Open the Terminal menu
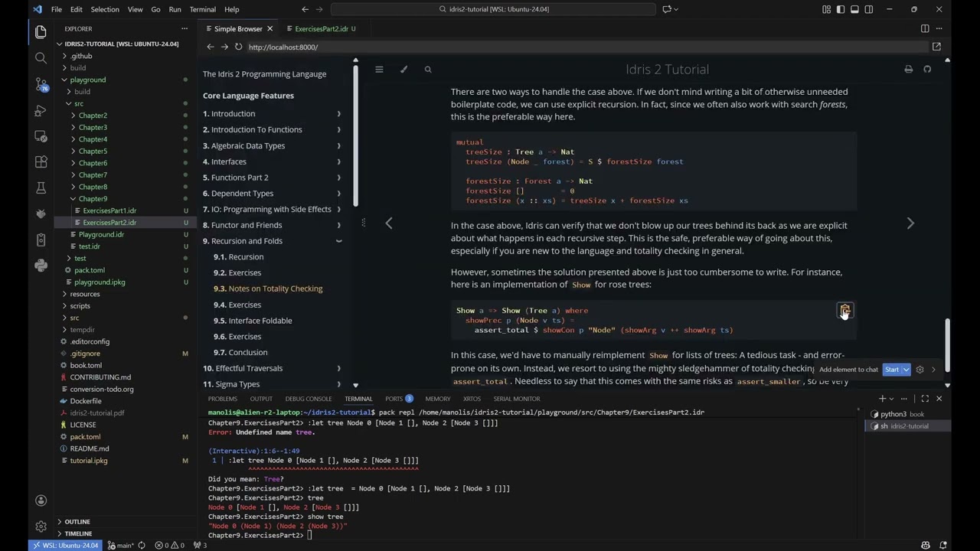980x551 pixels. coord(202,9)
